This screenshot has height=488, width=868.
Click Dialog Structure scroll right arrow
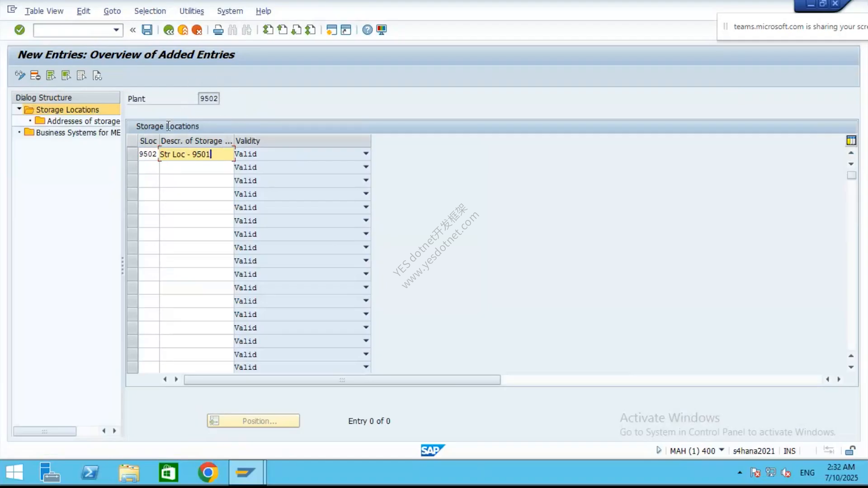click(114, 431)
